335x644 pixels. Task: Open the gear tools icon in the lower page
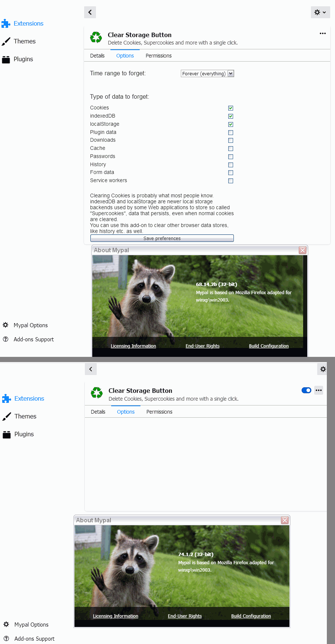[x=323, y=369]
